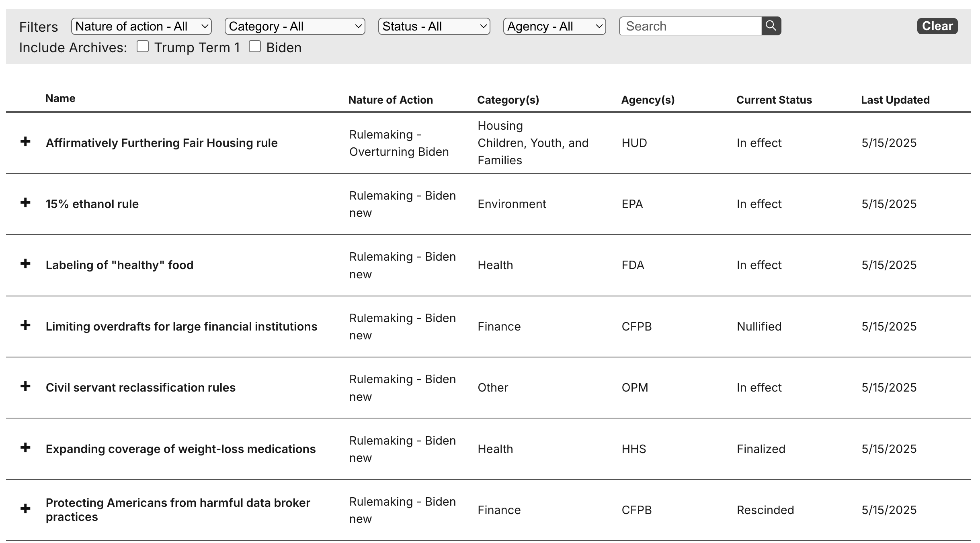Open Limiting overdrafts for large financial institutions

coord(181,327)
